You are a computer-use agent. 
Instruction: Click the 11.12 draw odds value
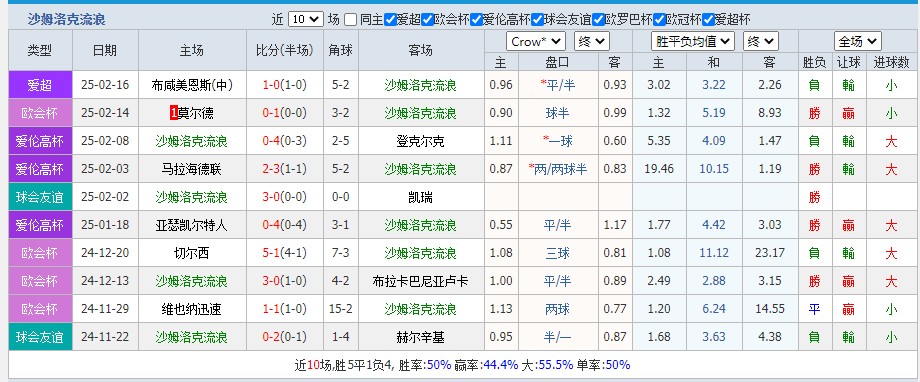pyautogui.click(x=714, y=253)
